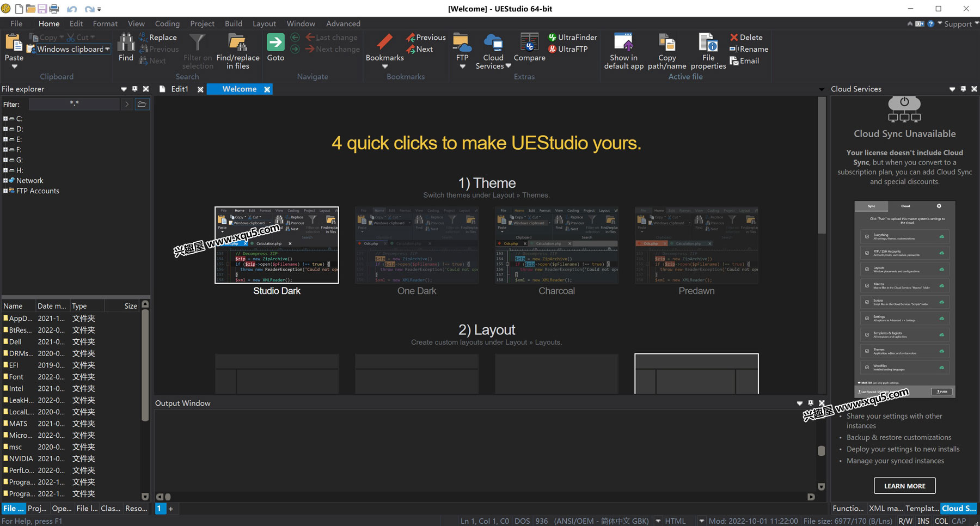Image resolution: width=980 pixels, height=526 pixels.
Task: Email the active file
Action: 744,61
